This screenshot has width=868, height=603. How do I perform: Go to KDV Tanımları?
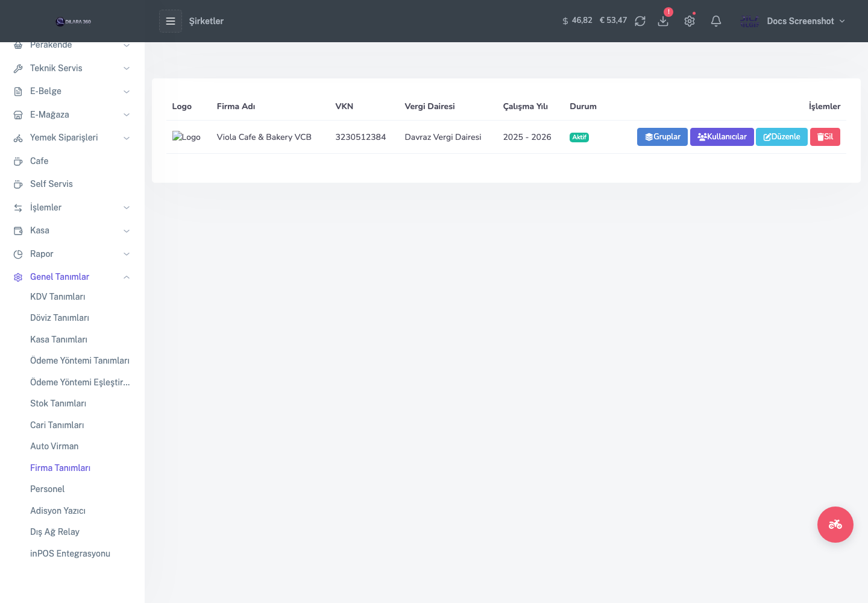58,297
